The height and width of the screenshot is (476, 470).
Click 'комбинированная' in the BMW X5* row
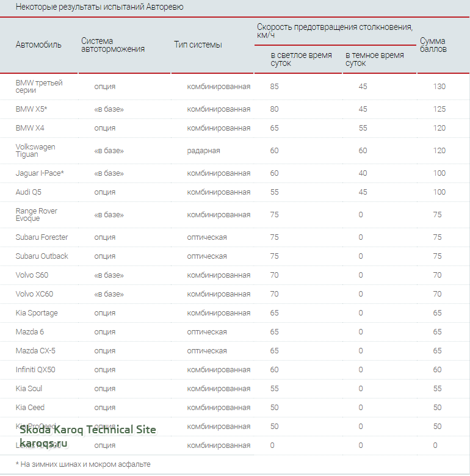coord(219,109)
